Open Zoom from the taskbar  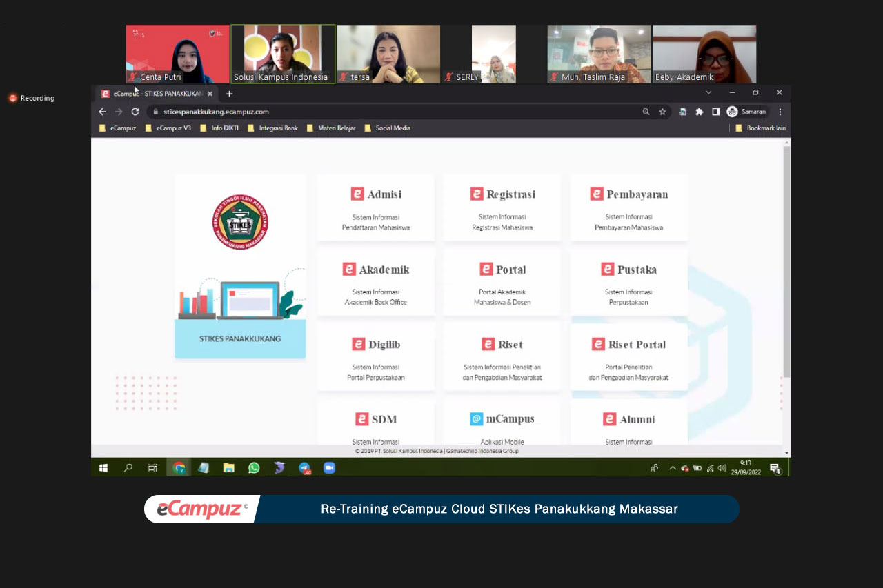click(329, 467)
